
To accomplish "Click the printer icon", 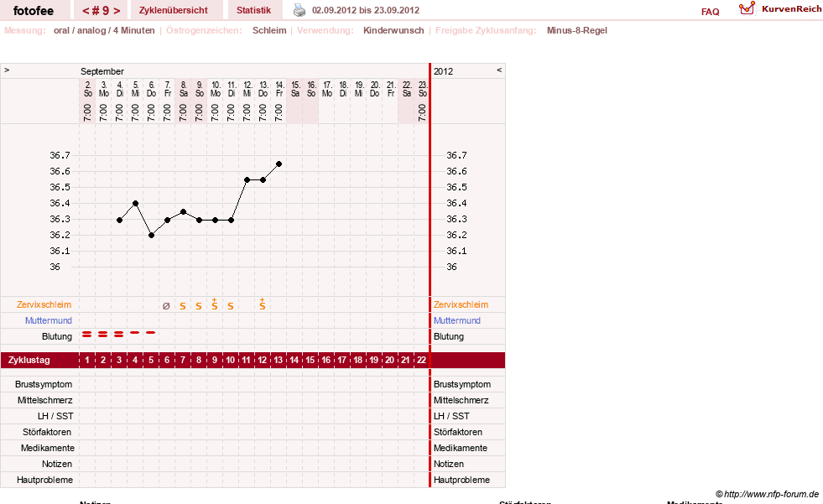I will click(x=300, y=10).
